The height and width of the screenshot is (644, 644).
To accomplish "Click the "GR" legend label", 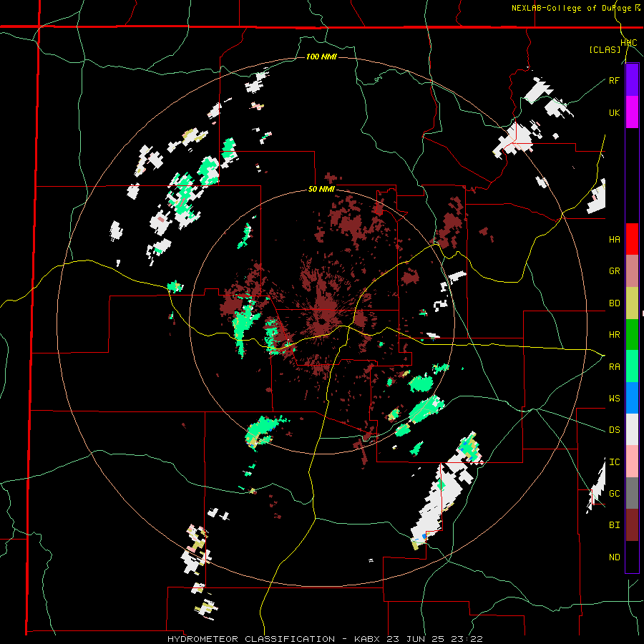I will tap(614, 271).
